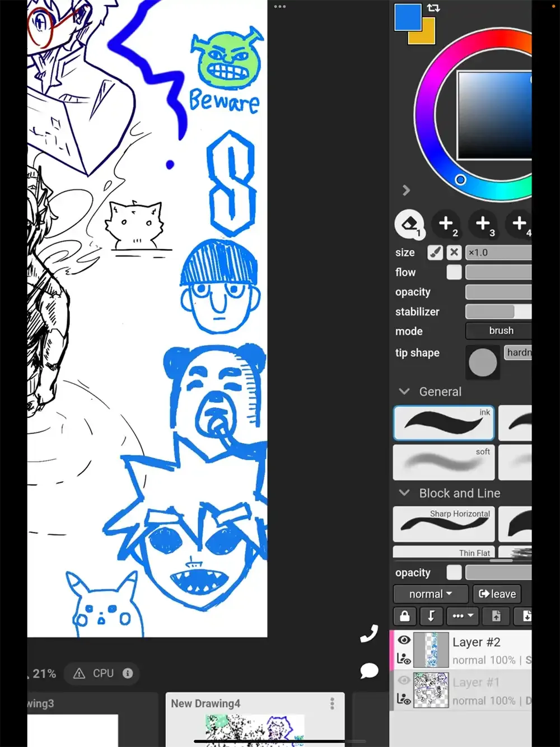
Task: Open the layer more options dropdown
Action: [x=463, y=616]
